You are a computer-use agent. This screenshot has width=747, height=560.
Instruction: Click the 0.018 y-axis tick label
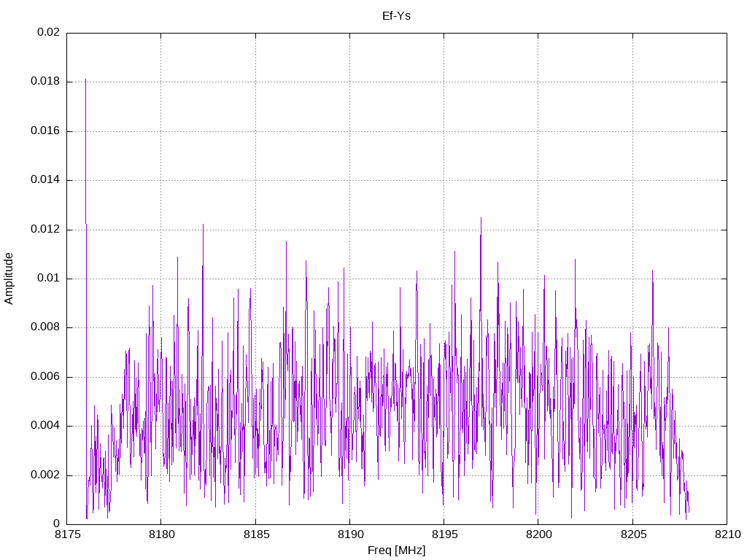click(46, 82)
